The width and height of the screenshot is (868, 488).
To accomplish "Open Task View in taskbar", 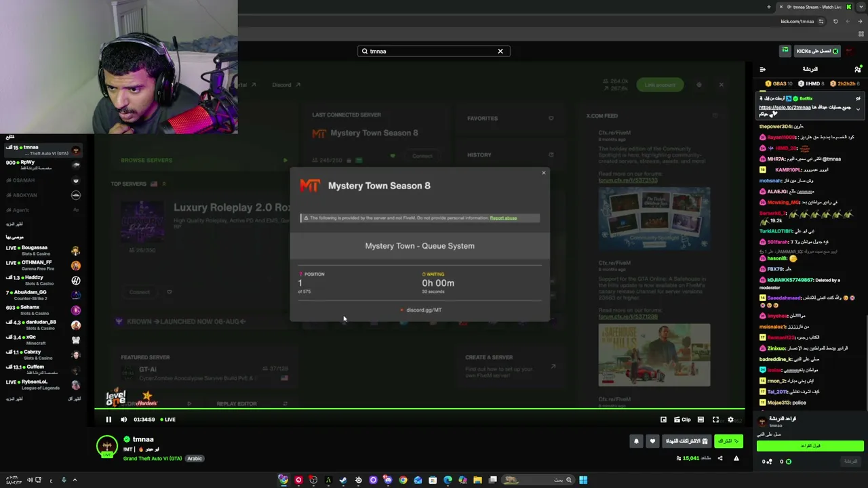I will pos(493,481).
